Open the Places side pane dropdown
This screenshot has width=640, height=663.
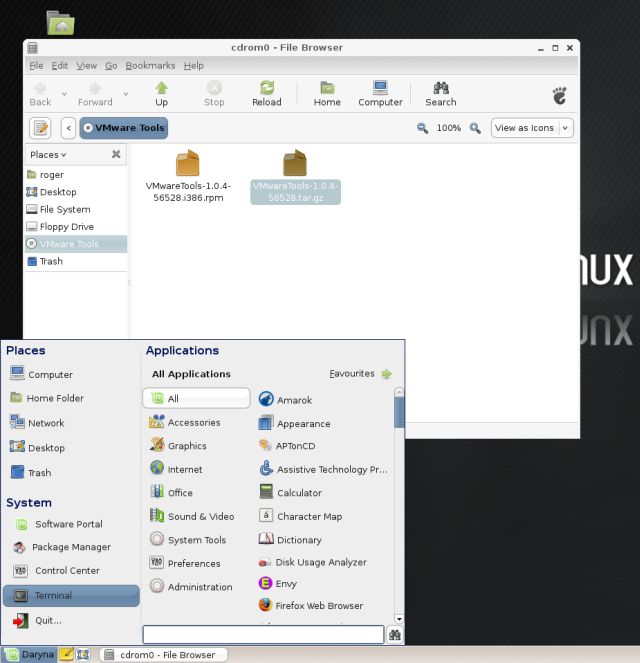click(x=48, y=155)
